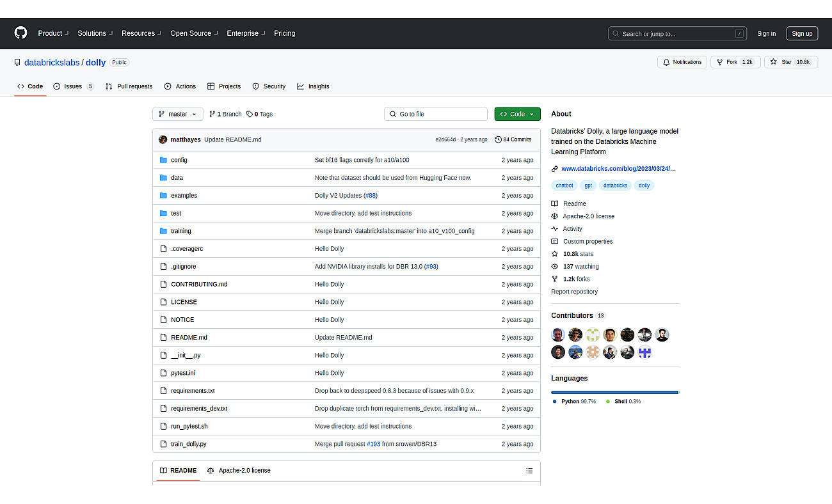Click the link icon beside databricks URL
Viewport: 832px width, 504px height.
555,169
